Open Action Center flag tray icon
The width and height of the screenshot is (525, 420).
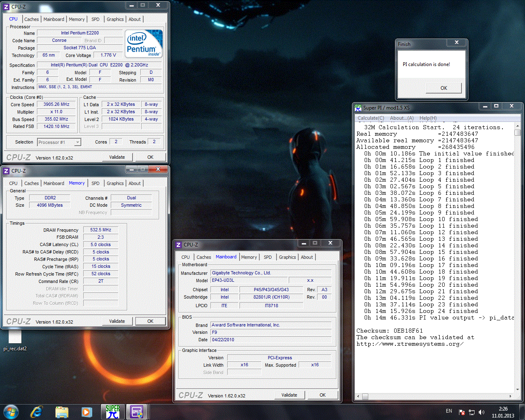click(462, 412)
